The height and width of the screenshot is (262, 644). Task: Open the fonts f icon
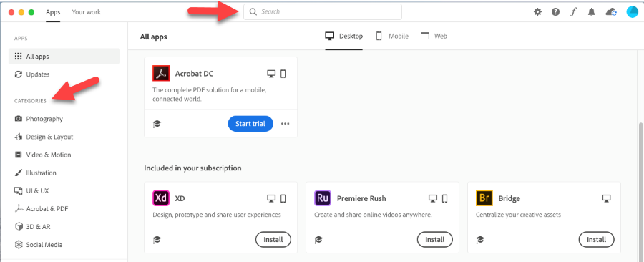pos(573,12)
